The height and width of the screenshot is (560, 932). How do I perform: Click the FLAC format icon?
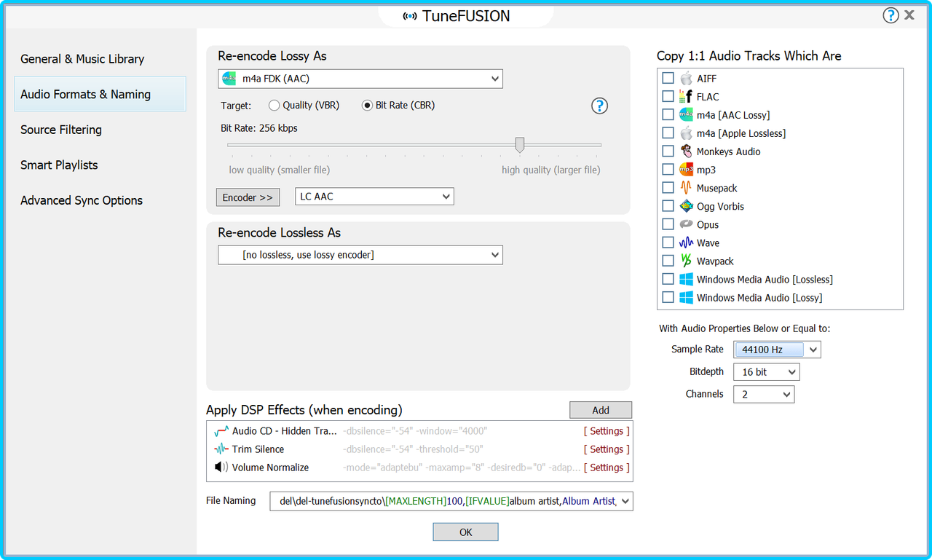coord(686,96)
